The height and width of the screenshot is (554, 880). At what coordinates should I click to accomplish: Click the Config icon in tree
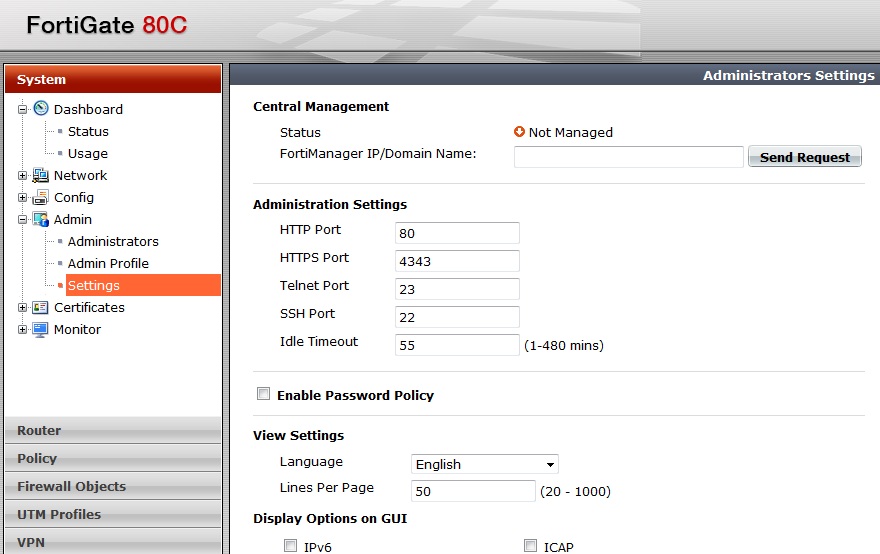point(41,197)
